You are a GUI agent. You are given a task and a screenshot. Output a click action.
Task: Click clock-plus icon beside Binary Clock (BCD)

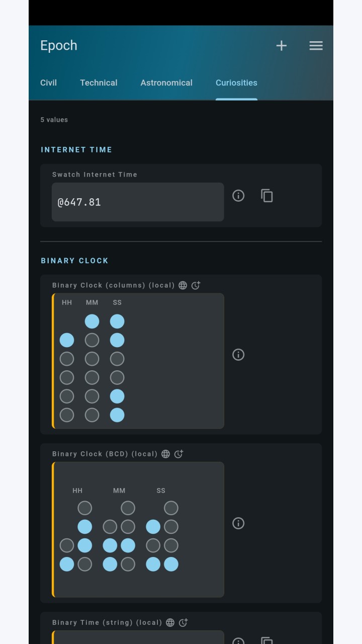(179, 454)
